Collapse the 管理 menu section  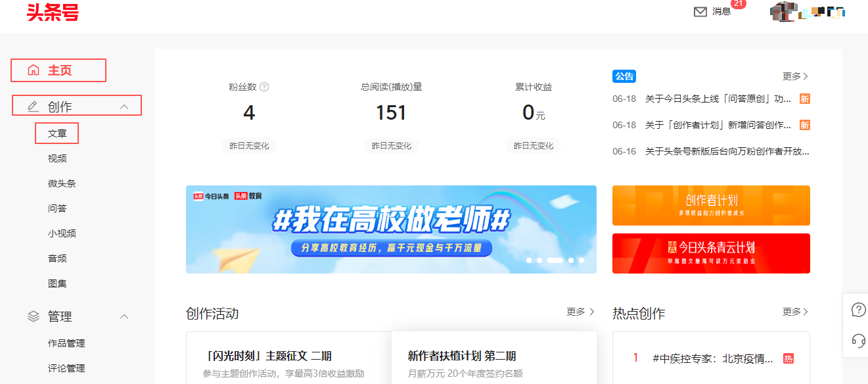[x=124, y=316]
